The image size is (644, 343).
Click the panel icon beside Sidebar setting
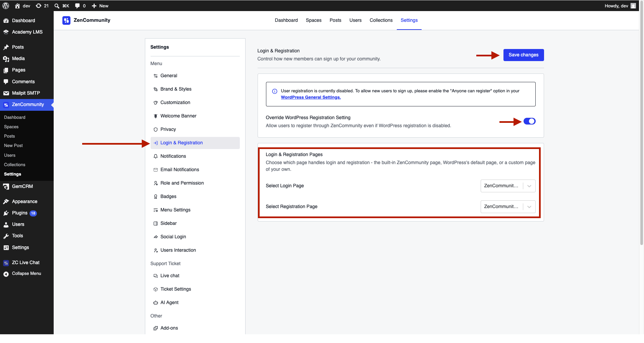(x=156, y=224)
